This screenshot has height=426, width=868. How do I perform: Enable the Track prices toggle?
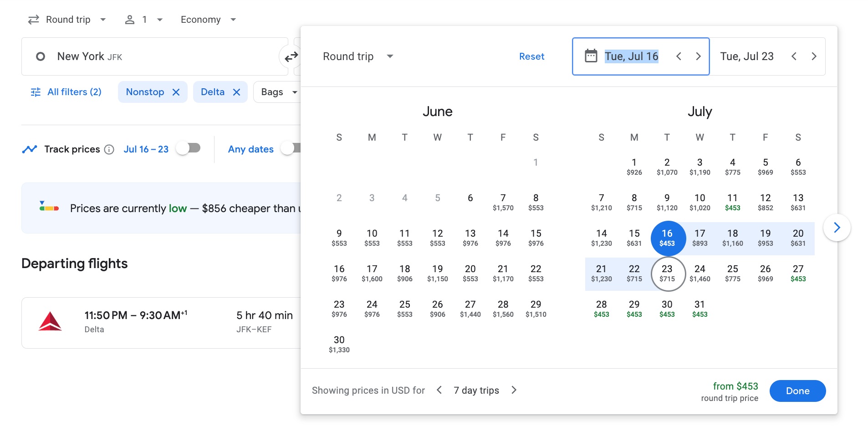189,148
